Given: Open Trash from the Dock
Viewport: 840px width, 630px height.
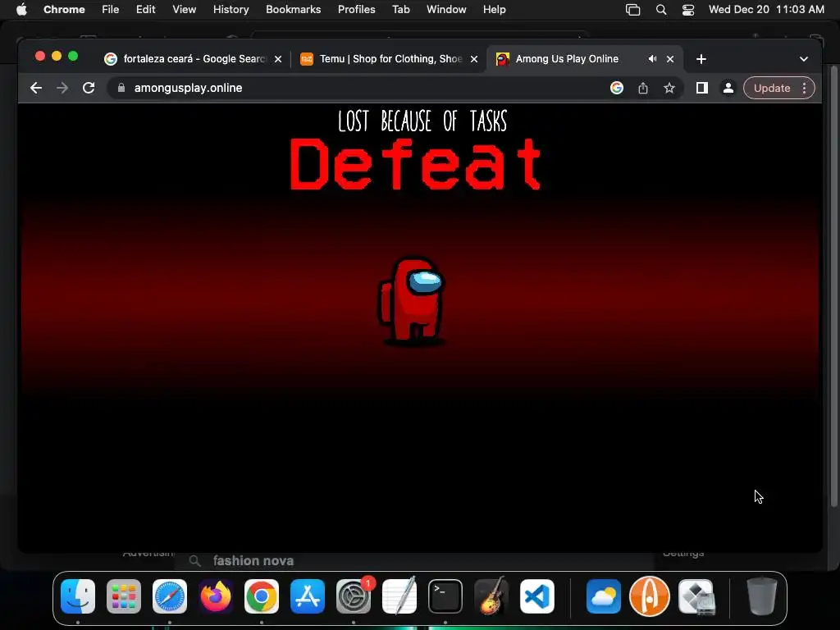Looking at the screenshot, I should click(x=762, y=596).
